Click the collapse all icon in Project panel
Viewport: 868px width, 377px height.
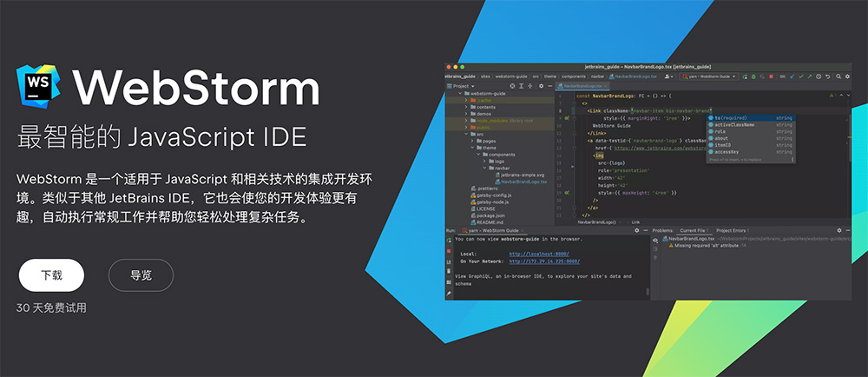coord(530,86)
